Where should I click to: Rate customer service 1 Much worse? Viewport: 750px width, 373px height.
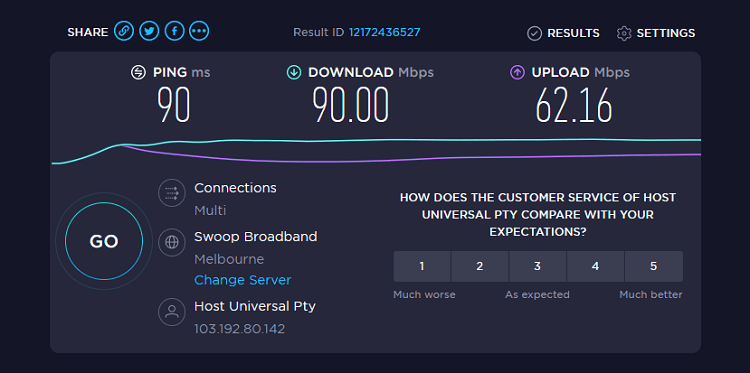coord(422,266)
